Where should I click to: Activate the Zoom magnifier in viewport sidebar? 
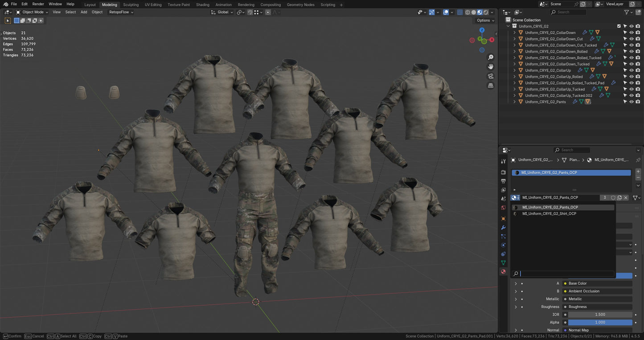[x=491, y=57]
